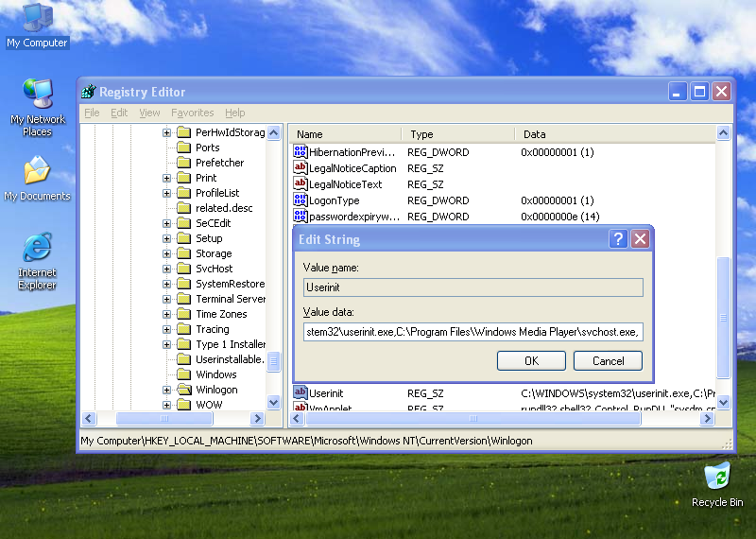Click the Windows folder icon in tree
This screenshot has height=539, width=756.
tap(183, 374)
